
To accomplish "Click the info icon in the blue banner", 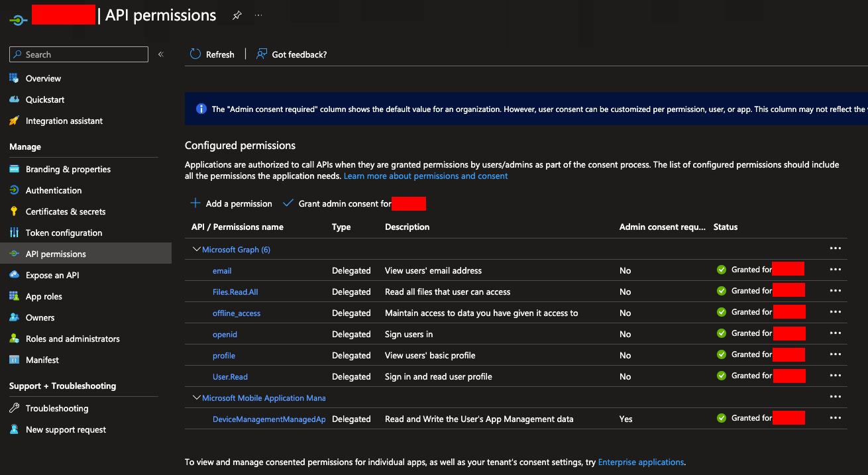I will (201, 109).
